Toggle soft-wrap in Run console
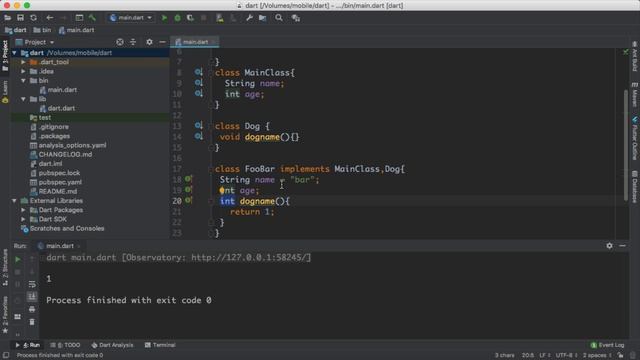Image resolution: width=640 pixels, height=360 pixels. pos(32,284)
